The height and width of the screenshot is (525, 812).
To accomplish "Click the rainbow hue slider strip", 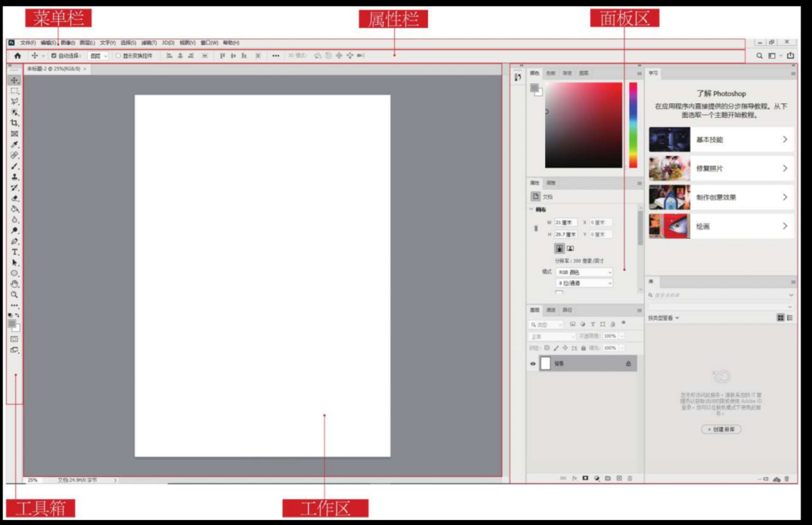I will point(633,125).
